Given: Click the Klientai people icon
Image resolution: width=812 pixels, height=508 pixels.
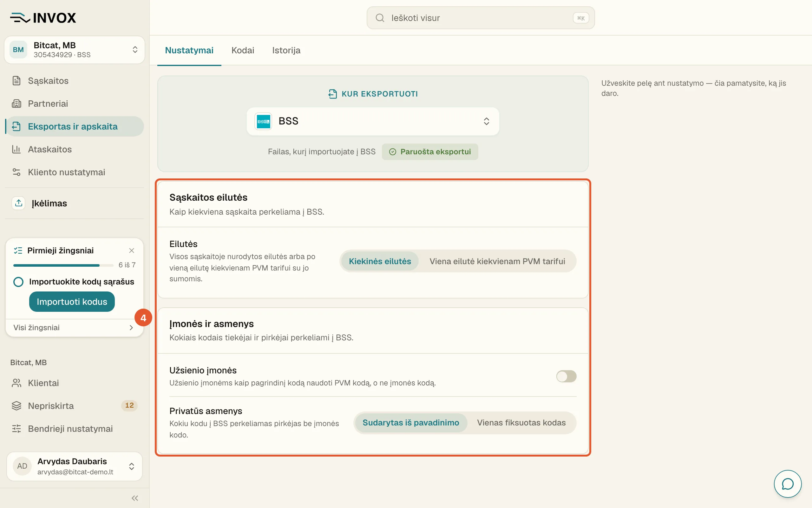Looking at the screenshot, I should [x=16, y=383].
